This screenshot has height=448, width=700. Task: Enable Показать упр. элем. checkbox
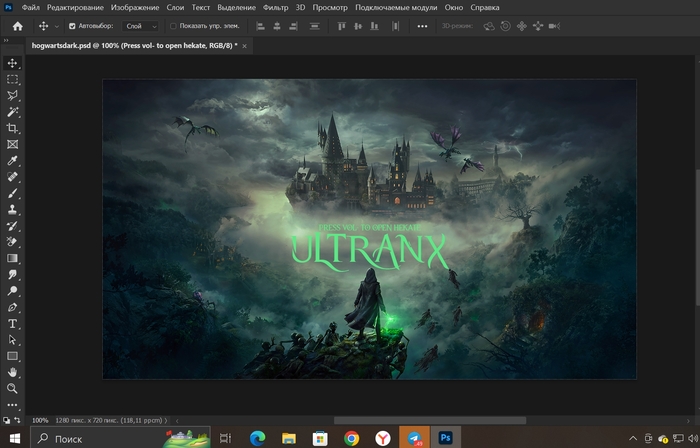tap(173, 26)
